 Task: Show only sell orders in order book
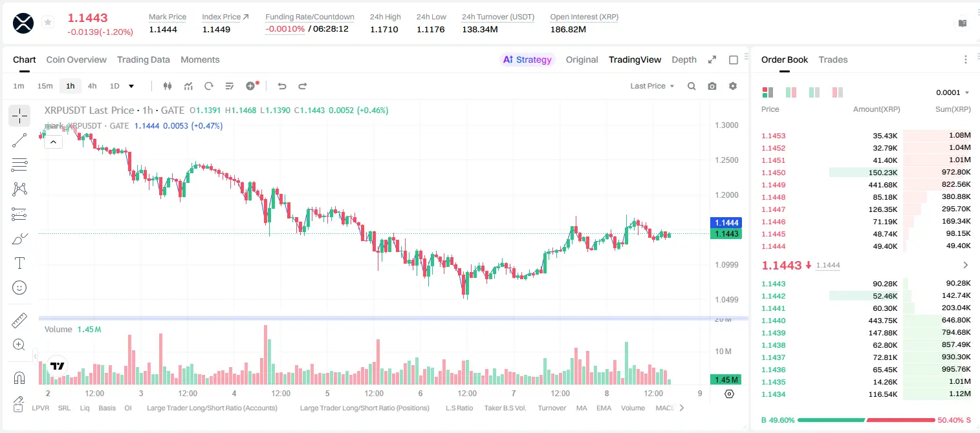point(838,92)
